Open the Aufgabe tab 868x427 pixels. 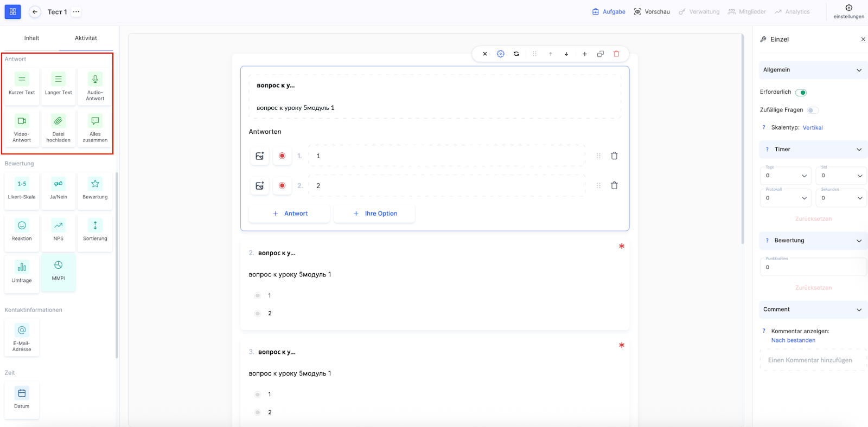(609, 11)
